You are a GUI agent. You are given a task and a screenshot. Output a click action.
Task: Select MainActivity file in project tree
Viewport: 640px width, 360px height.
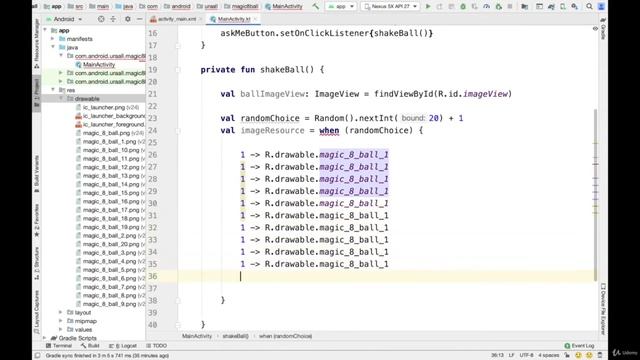[99, 64]
